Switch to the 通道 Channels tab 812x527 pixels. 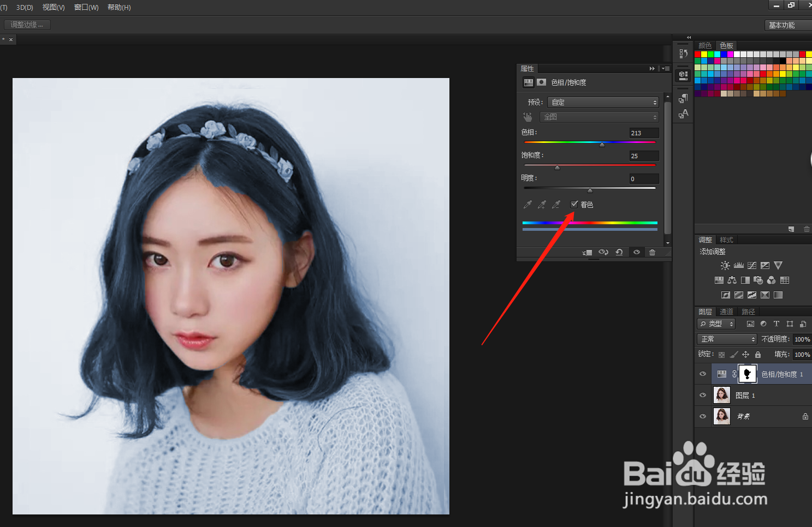click(726, 312)
